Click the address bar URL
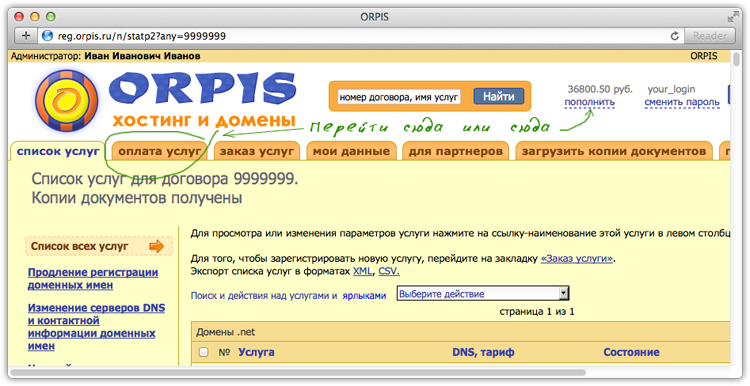 [142, 36]
